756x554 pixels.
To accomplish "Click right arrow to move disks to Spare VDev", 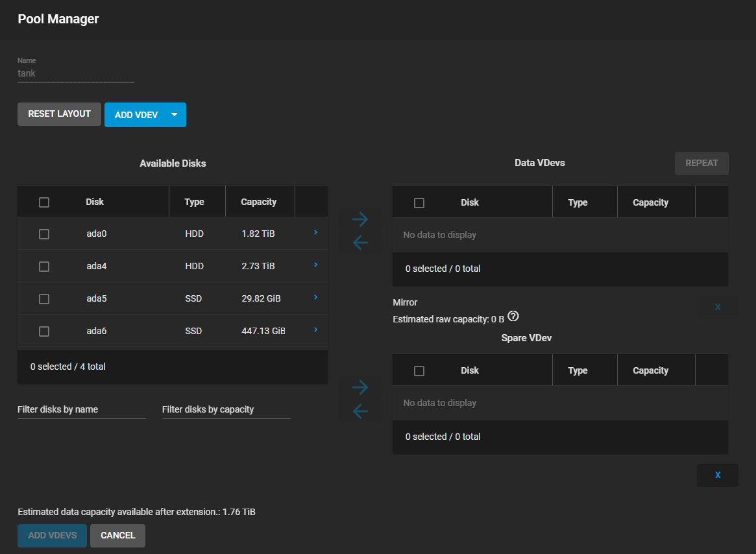I will click(x=360, y=388).
